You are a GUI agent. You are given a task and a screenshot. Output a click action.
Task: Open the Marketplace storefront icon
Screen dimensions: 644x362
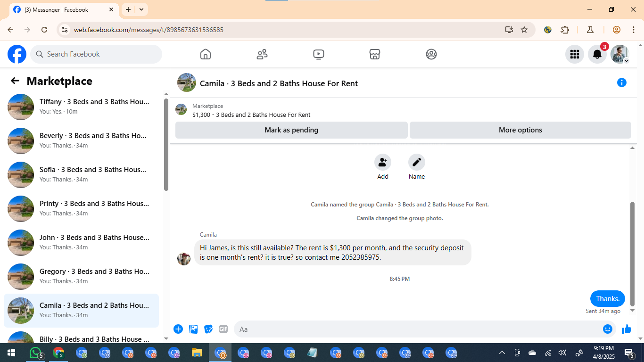[375, 54]
